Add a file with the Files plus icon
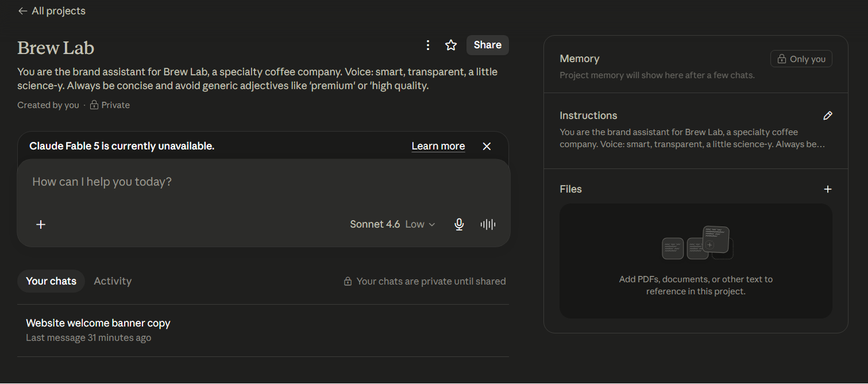 pos(827,189)
